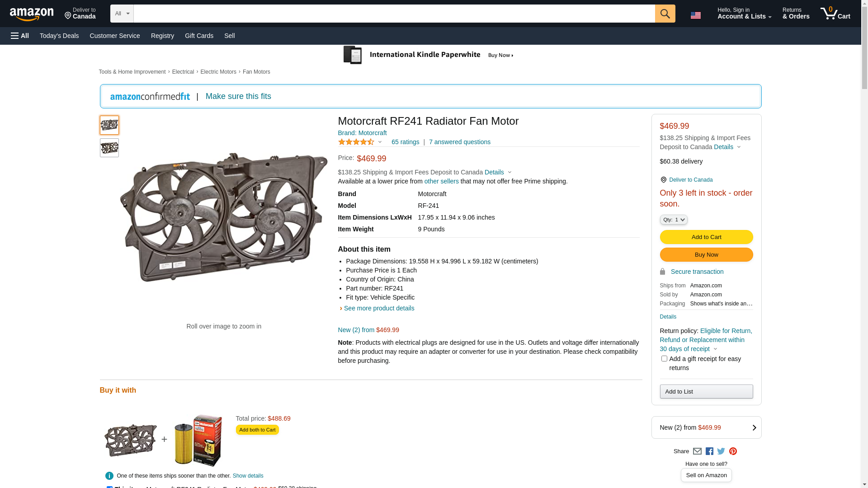The height and width of the screenshot is (488, 868).
Task: Open the shopping cart icon
Action: [835, 14]
